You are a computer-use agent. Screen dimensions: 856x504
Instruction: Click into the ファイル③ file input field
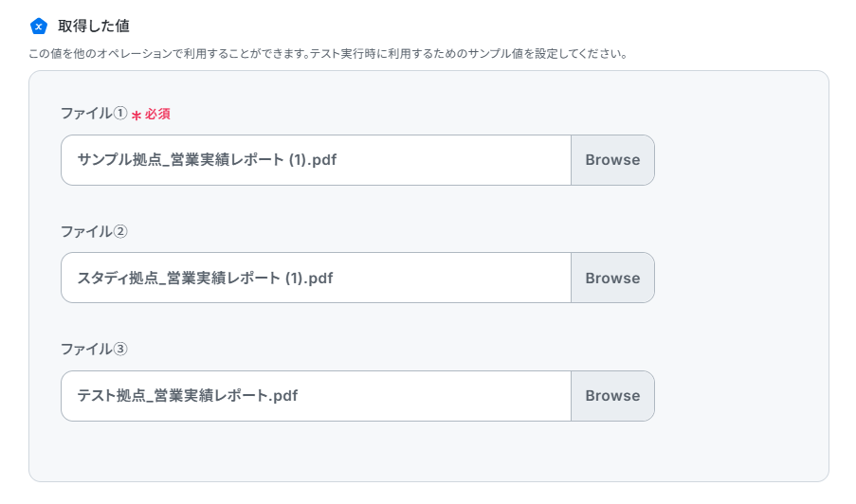(316, 395)
